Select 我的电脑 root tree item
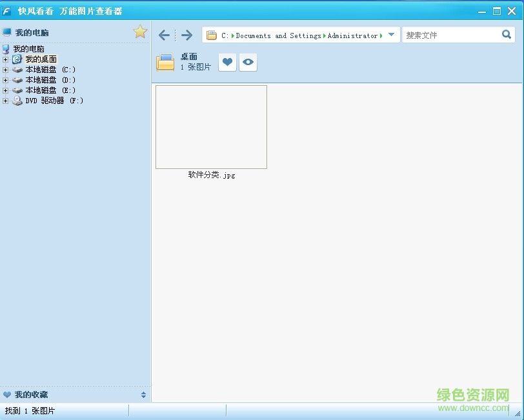The width and height of the screenshot is (524, 420). coord(28,49)
